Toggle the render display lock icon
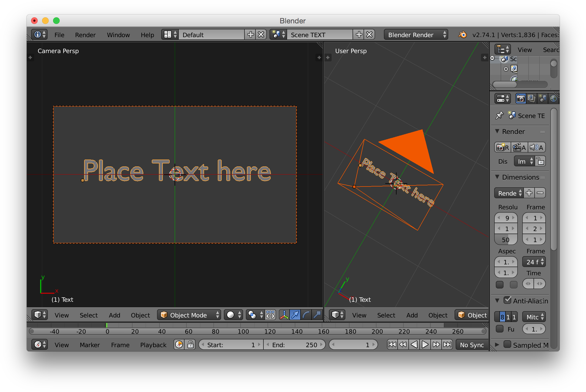 tap(540, 161)
